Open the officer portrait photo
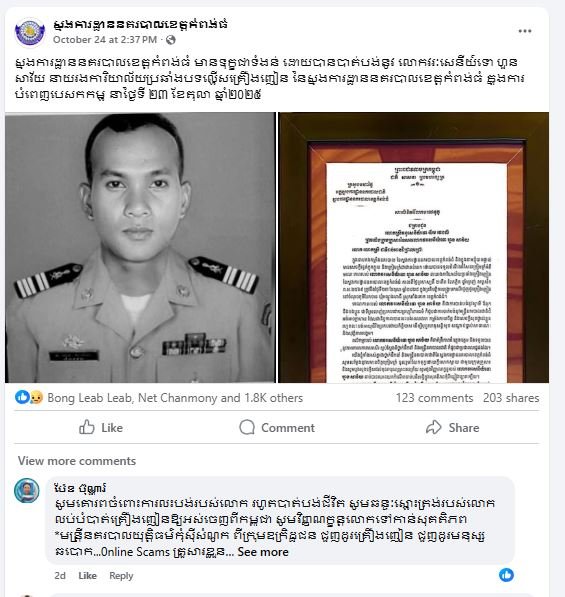 (140, 247)
